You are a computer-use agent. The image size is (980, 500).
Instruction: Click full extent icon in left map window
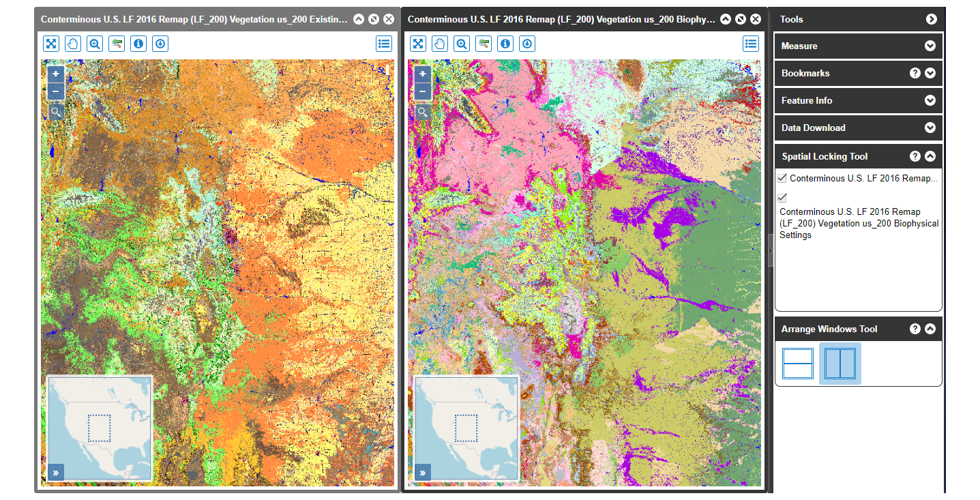click(51, 44)
